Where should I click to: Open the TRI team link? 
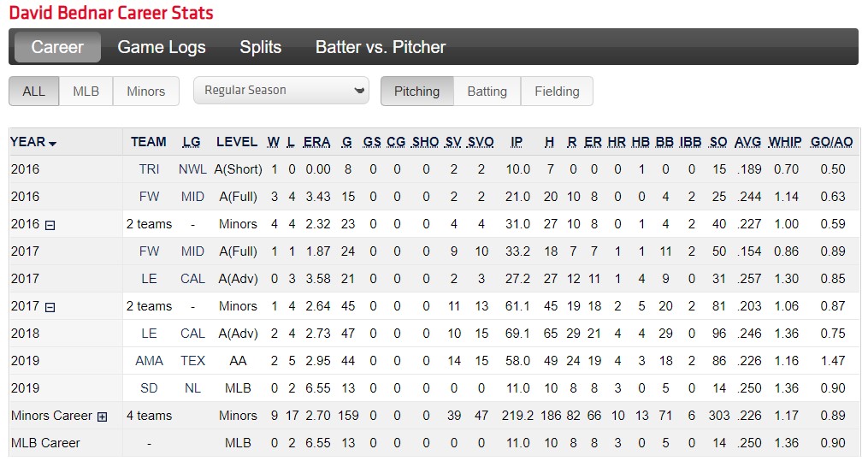coord(149,169)
